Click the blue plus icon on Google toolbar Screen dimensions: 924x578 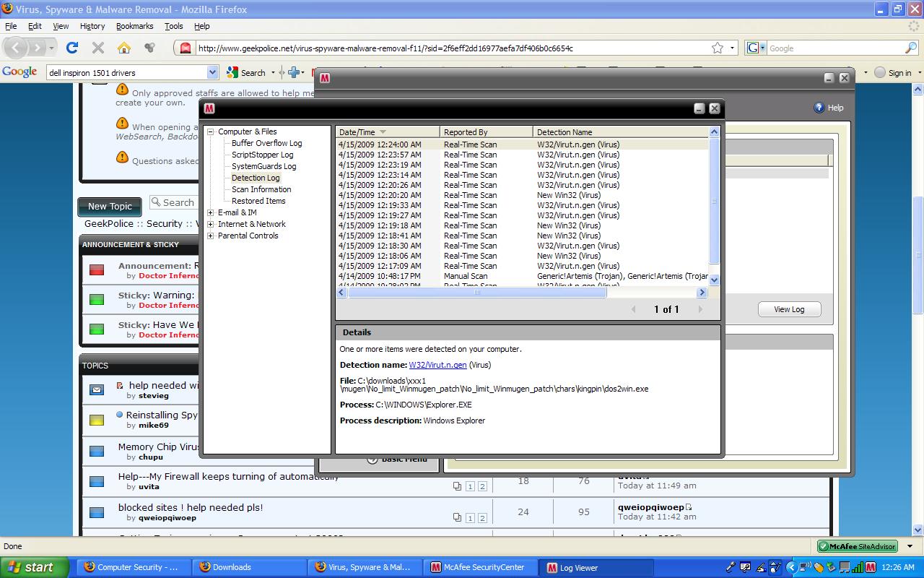294,72
